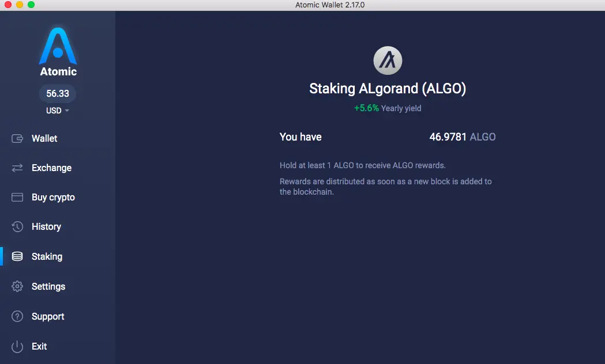Open the Settings section
Screen dimensions: 605x364
click(x=48, y=287)
